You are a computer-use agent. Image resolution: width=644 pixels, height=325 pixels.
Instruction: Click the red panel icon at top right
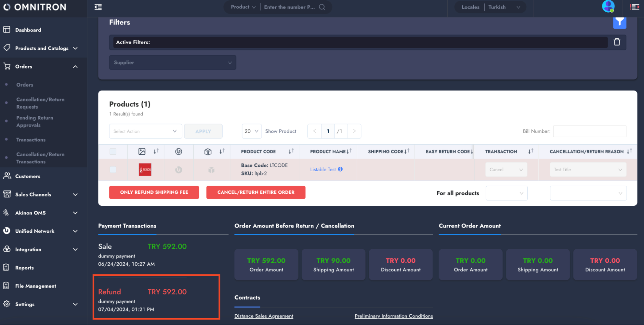pyautogui.click(x=634, y=7)
